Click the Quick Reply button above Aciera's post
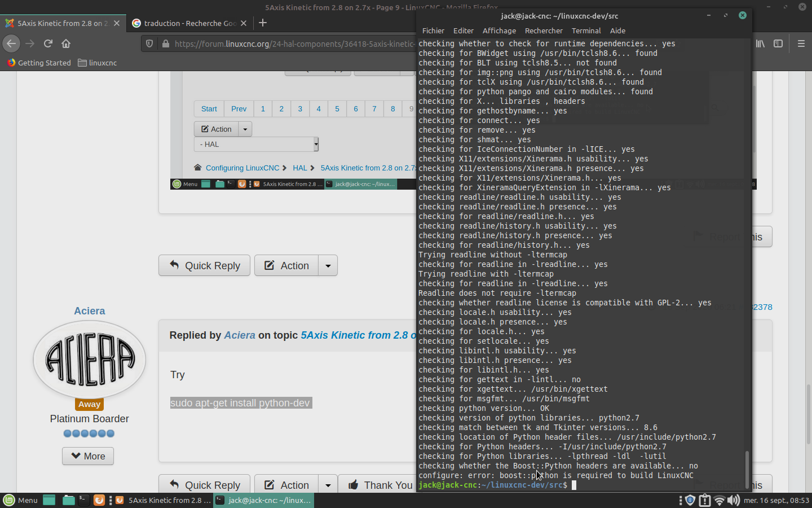The image size is (812, 508). click(204, 265)
